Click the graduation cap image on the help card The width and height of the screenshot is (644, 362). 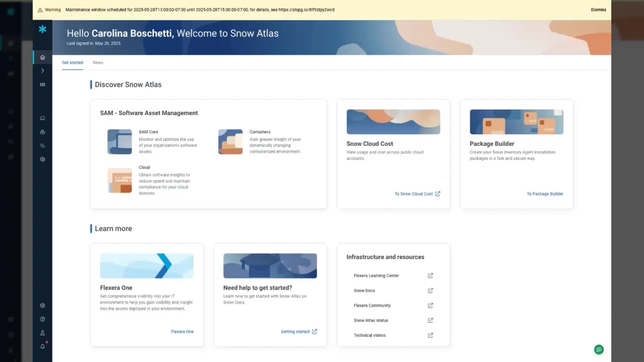point(270,266)
